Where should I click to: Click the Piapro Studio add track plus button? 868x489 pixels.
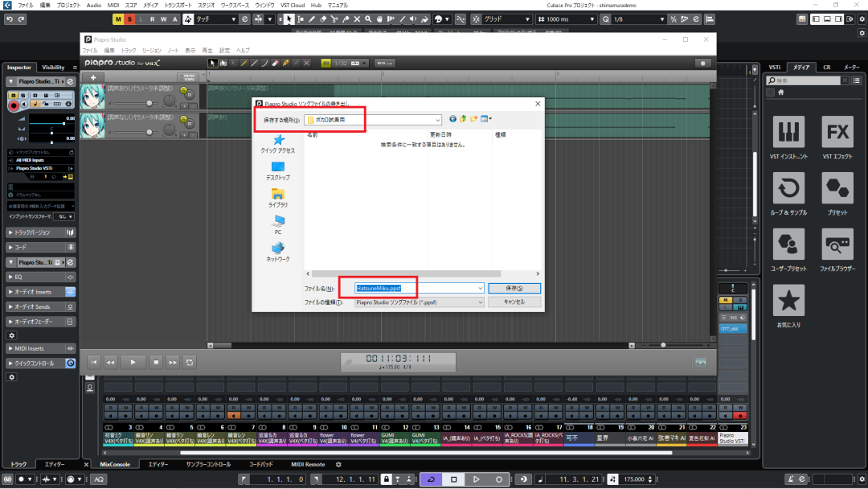click(x=93, y=77)
